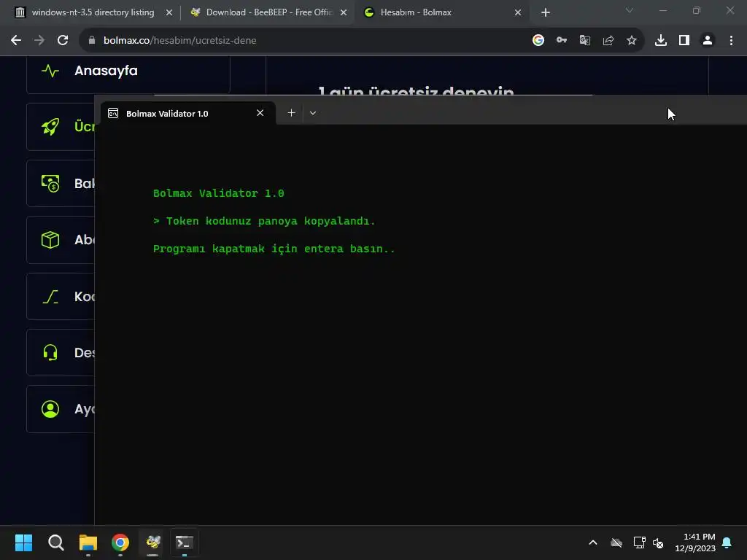Click the 'Bolmax Validator 1.0' heading in terminal

click(x=219, y=193)
